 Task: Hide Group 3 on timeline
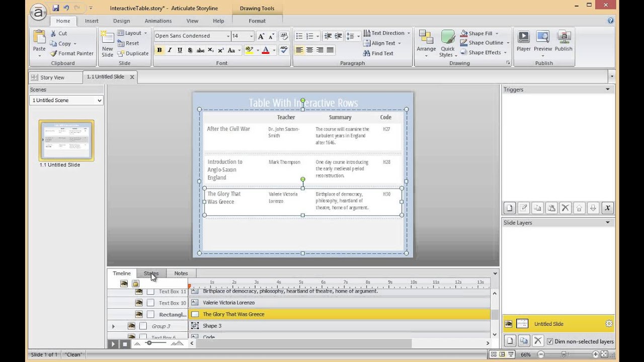(x=131, y=326)
